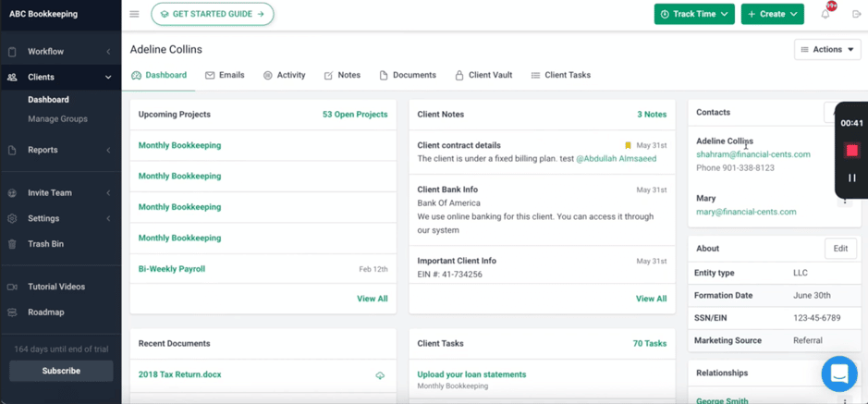Image resolution: width=868 pixels, height=404 pixels.
Task: Open the Bi-Weekly Payroll project
Action: pos(172,269)
